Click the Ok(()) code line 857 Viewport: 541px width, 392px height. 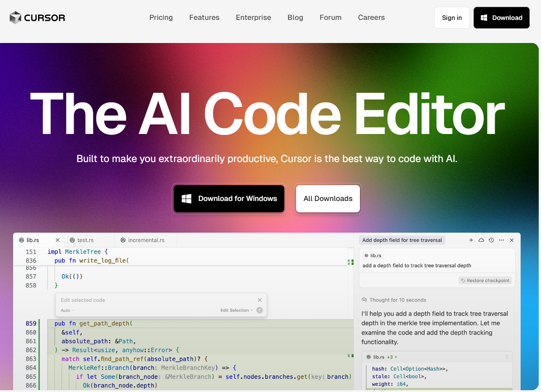tap(72, 277)
